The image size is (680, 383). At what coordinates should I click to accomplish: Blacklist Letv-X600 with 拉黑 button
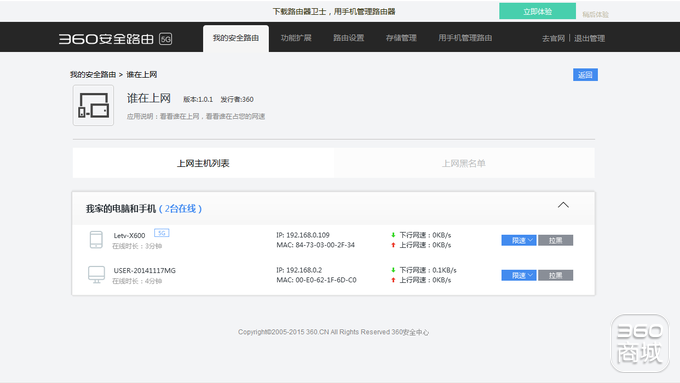click(556, 240)
